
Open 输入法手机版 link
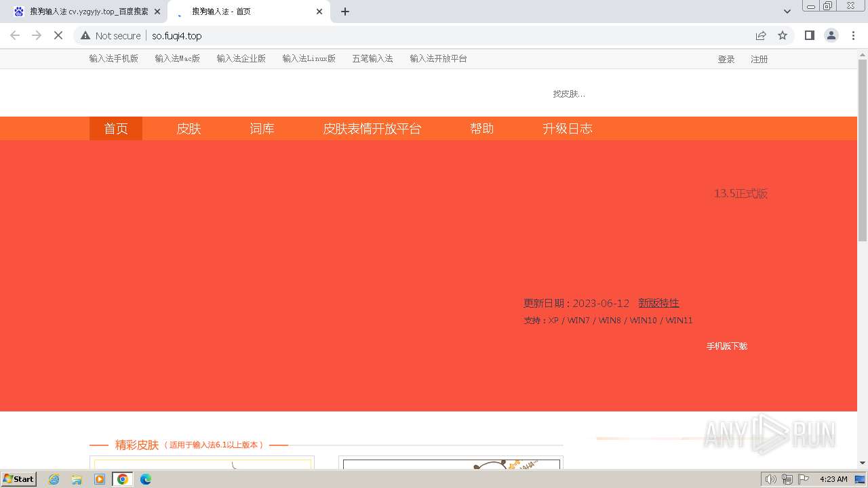[113, 58]
